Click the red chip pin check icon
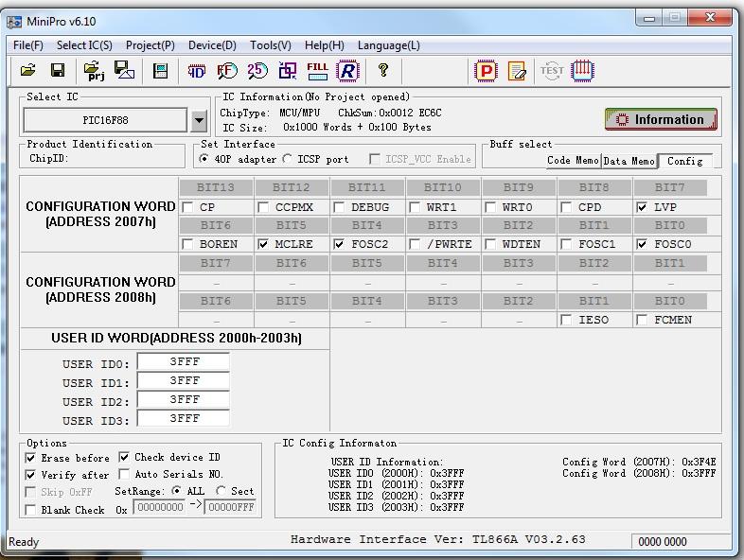744x560 pixels. click(583, 71)
